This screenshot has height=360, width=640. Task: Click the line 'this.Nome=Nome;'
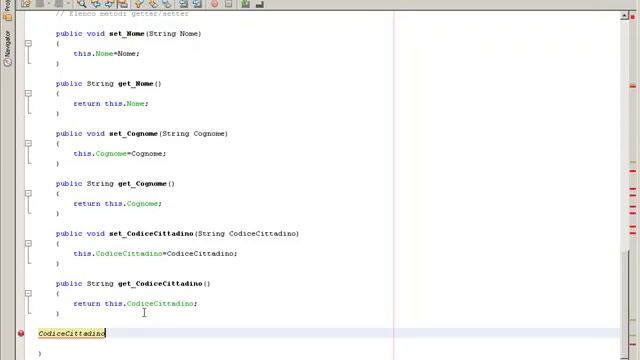[107, 53]
